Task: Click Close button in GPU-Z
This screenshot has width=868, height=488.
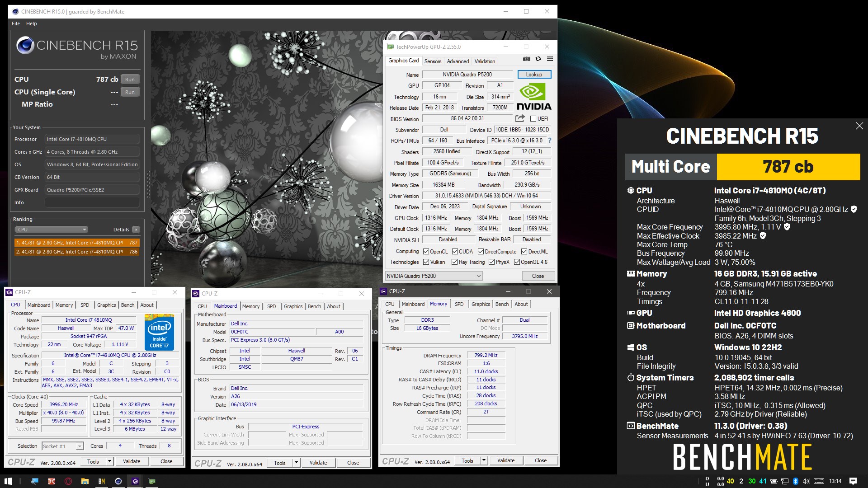Action: (538, 276)
